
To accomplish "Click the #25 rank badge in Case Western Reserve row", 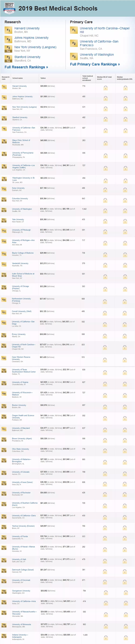I will [x=4, y=358].
